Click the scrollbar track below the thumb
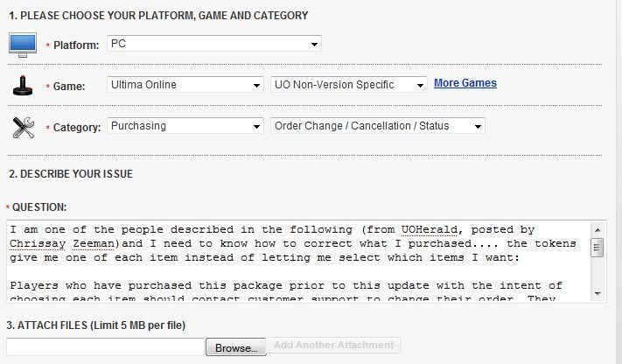 tap(598, 273)
